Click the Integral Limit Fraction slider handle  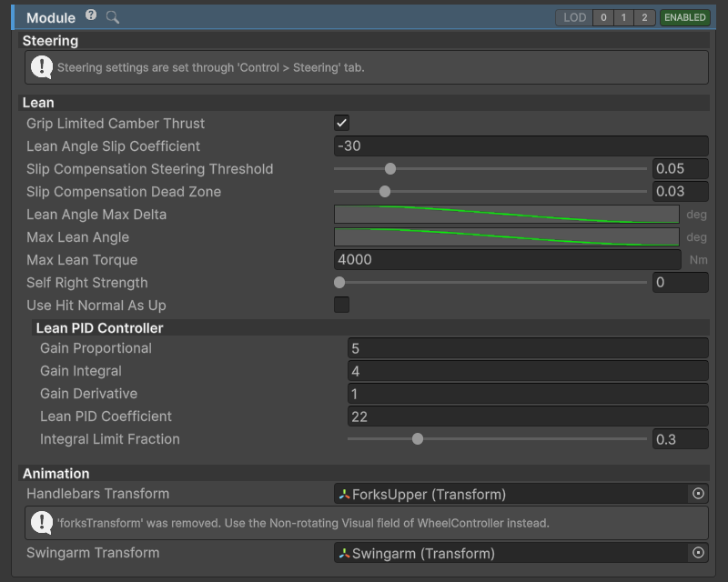pos(418,438)
